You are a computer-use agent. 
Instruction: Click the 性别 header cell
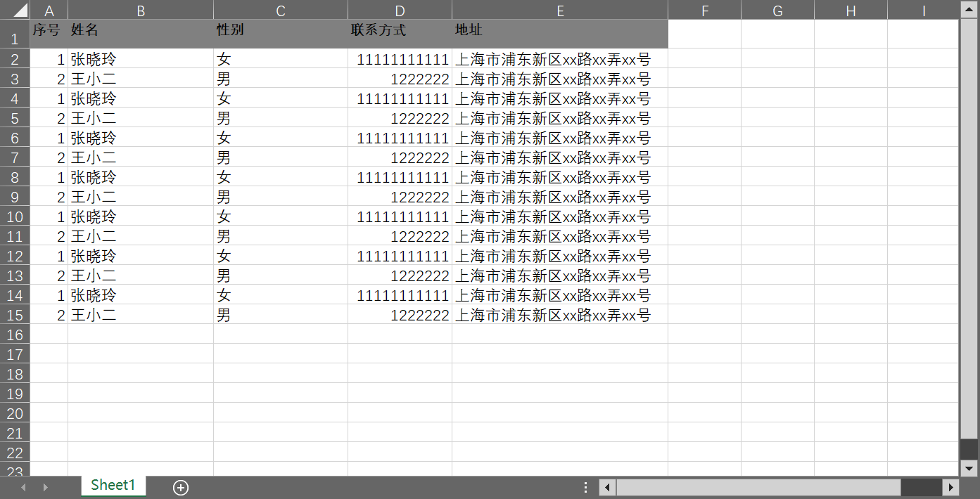281,34
